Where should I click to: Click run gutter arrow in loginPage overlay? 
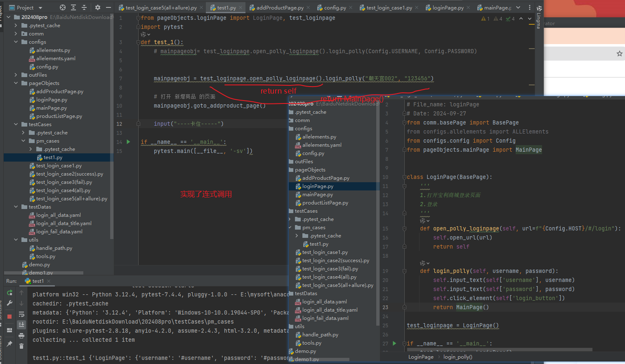pyautogui.click(x=394, y=343)
